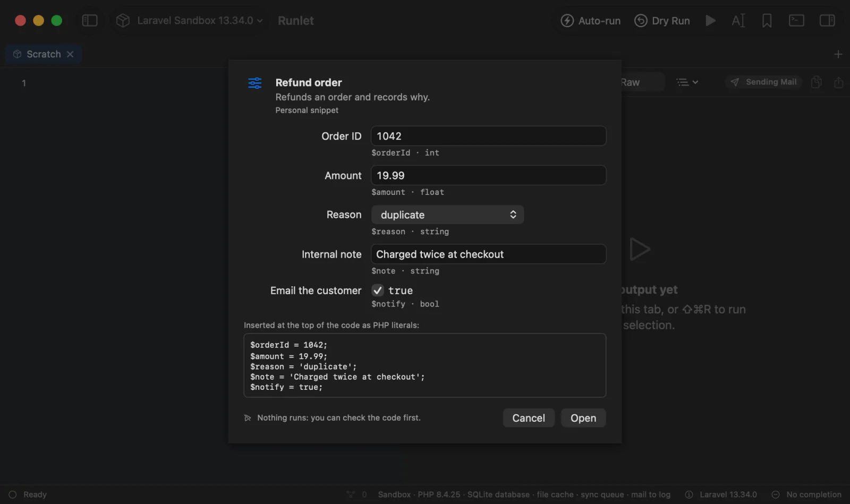Toggle the sidebar panel icon
The image size is (850, 504).
click(90, 21)
